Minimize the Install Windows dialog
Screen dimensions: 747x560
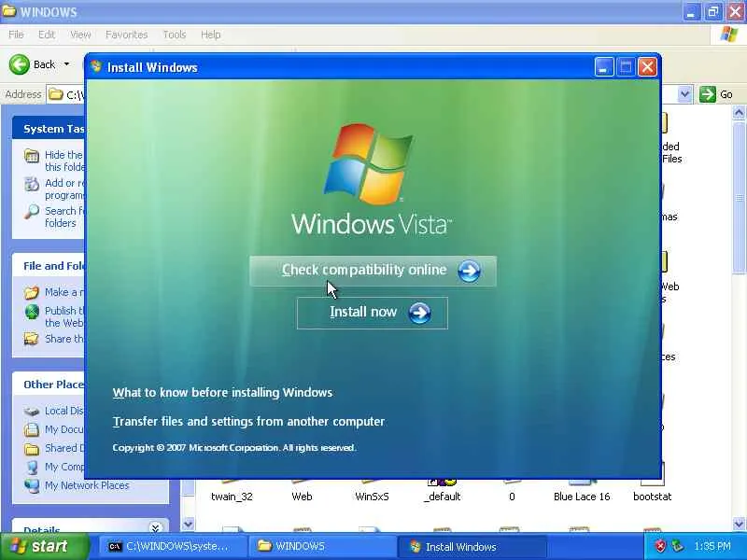pos(604,67)
